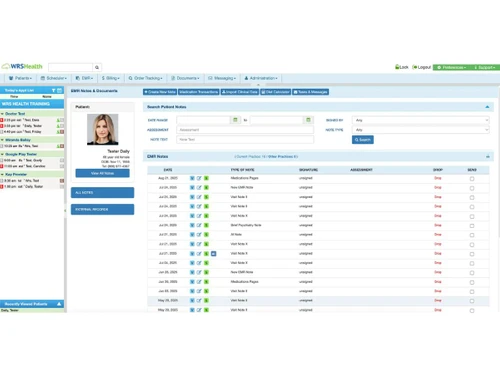Click the green status icon on the Friday Test appointment
Screen dimensions: 500x375
[58, 132]
